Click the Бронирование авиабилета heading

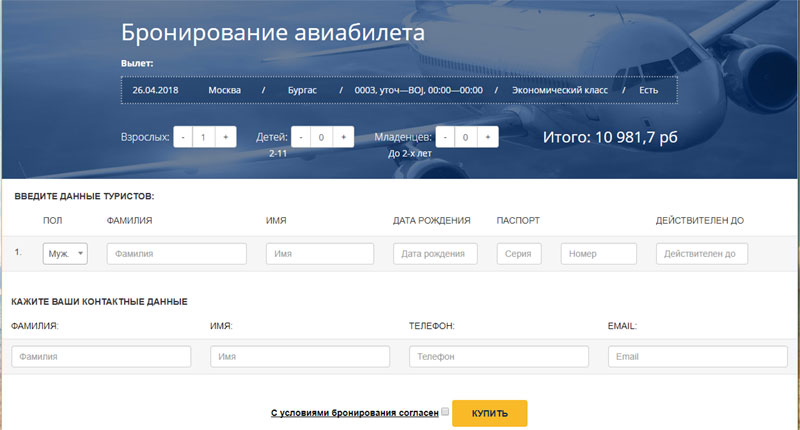(x=273, y=33)
